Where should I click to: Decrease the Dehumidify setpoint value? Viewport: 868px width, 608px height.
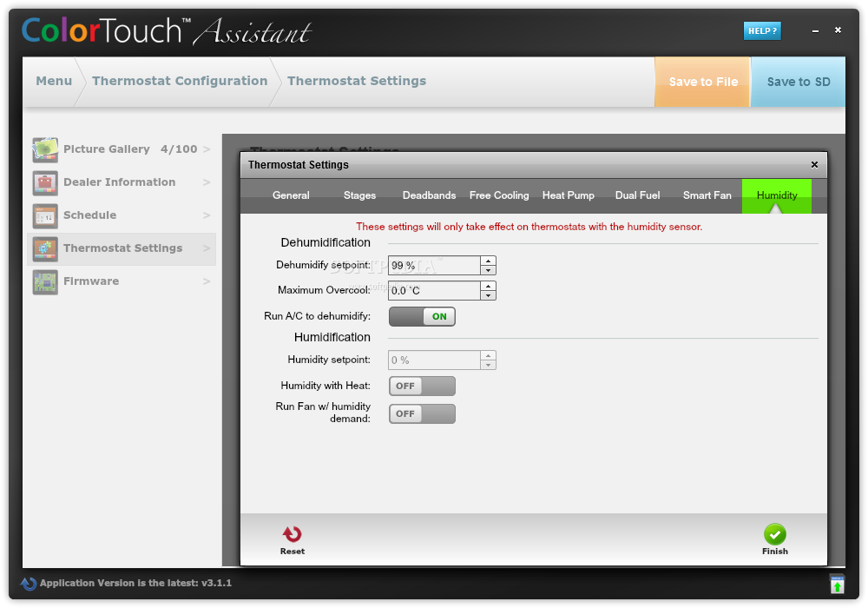click(x=488, y=270)
